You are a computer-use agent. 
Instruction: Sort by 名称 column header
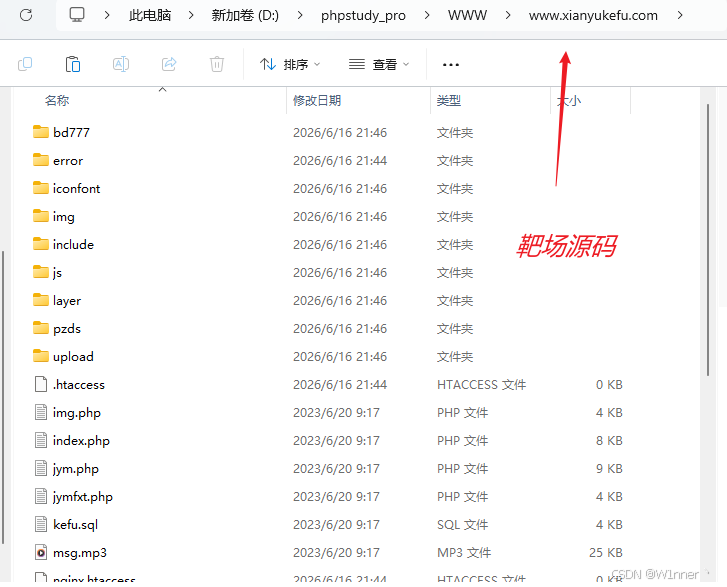click(57, 100)
